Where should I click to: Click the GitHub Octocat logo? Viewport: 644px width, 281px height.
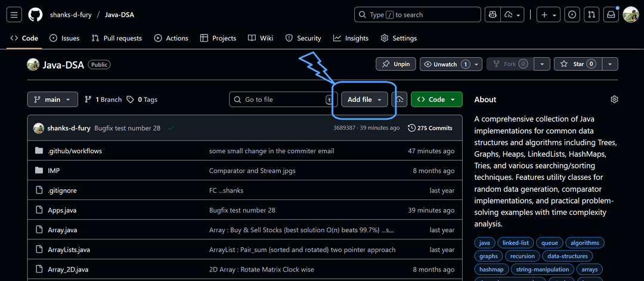35,15
